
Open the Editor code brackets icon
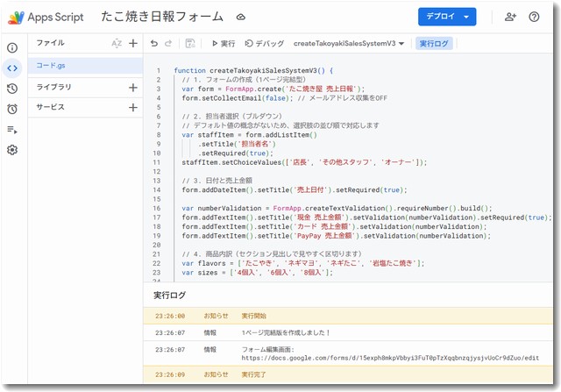point(12,68)
